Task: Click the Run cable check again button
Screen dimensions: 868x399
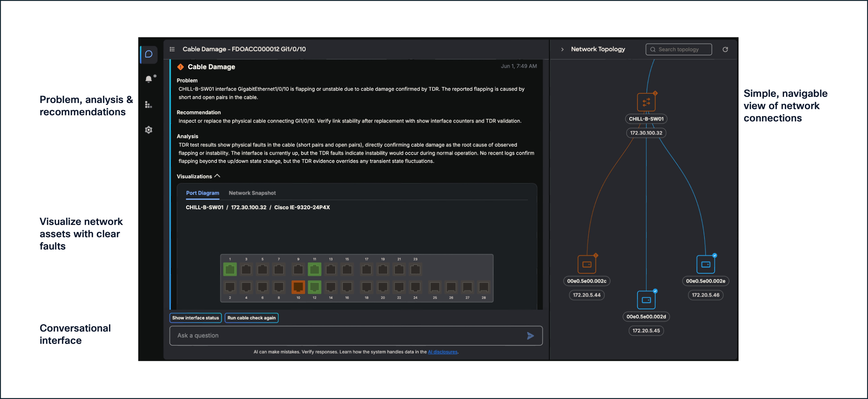Action: pos(251,317)
